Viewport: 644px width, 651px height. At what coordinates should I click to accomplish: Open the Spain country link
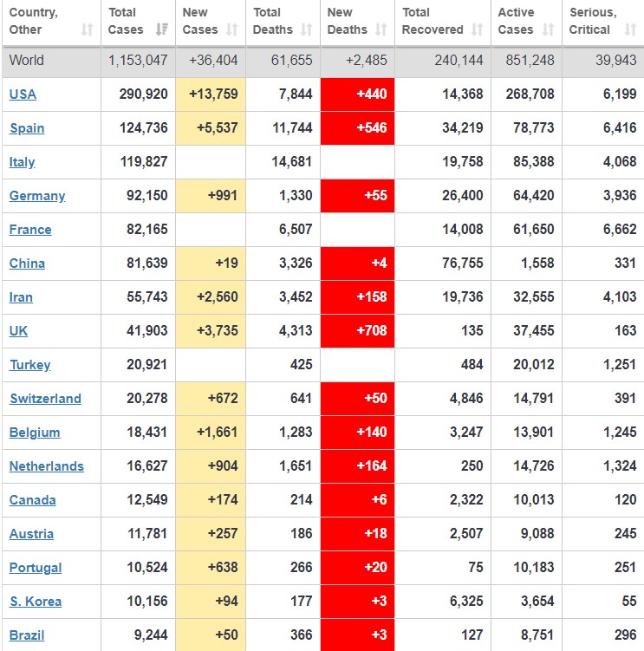pos(27,128)
